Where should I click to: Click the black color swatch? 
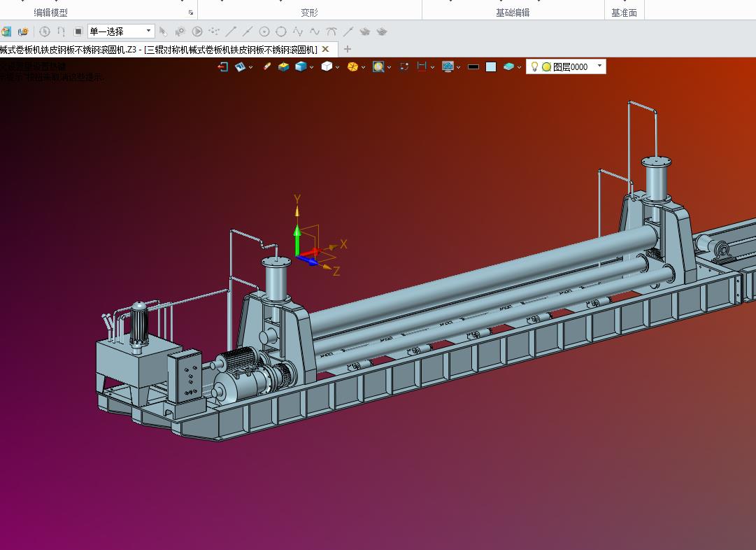click(473, 66)
